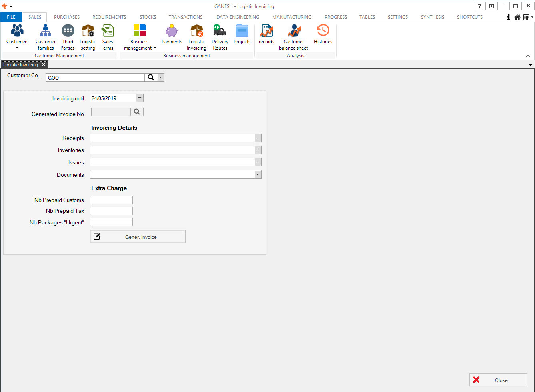Open Sales Terms
535x392 pixels.
click(x=107, y=31)
